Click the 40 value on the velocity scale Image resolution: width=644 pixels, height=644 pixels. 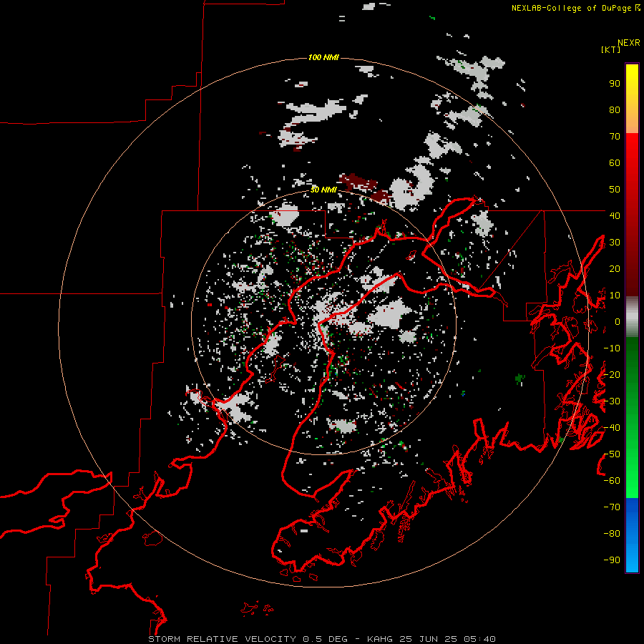coord(615,215)
